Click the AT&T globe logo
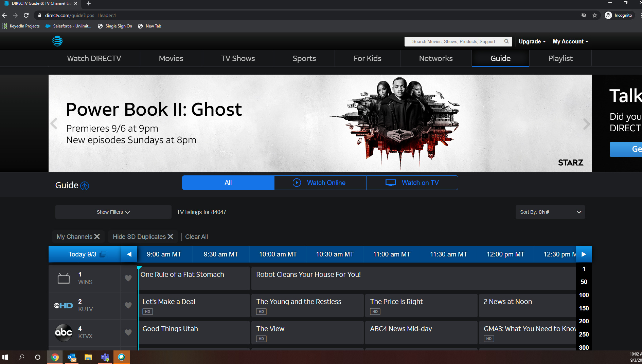642x364 pixels. coord(57,41)
